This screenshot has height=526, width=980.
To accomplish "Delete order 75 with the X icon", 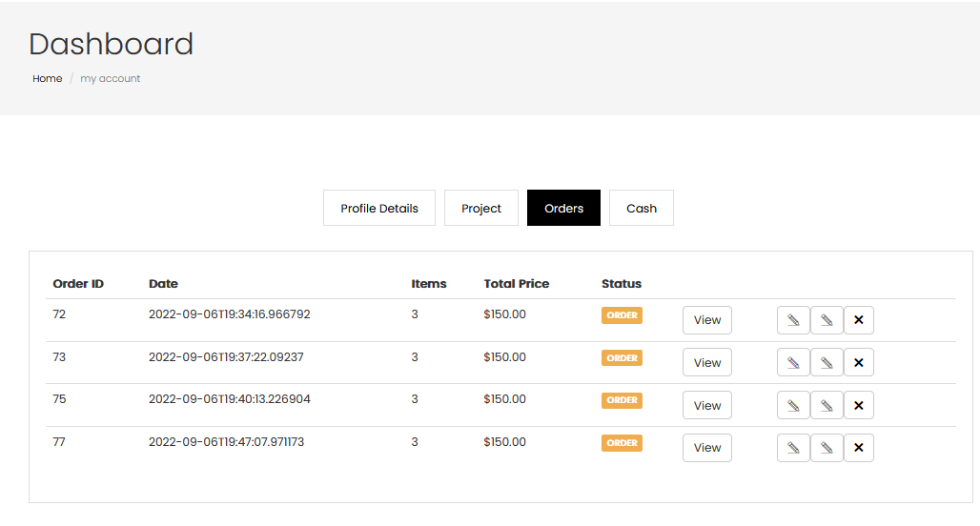I will pyautogui.click(x=859, y=405).
